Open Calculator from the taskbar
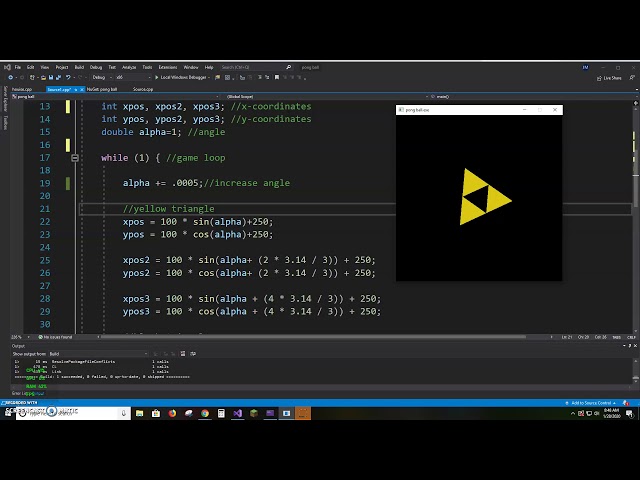Image resolution: width=640 pixels, height=480 pixels. pos(221,413)
